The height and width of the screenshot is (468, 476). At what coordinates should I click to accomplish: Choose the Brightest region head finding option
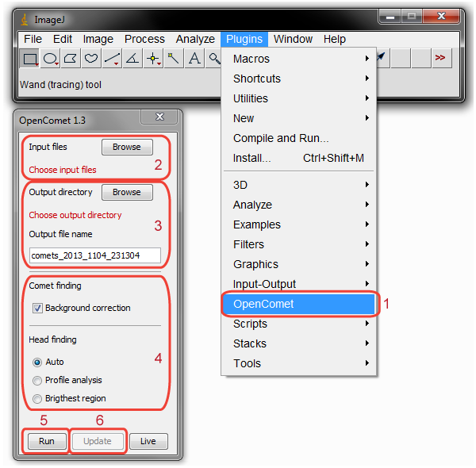(x=37, y=398)
